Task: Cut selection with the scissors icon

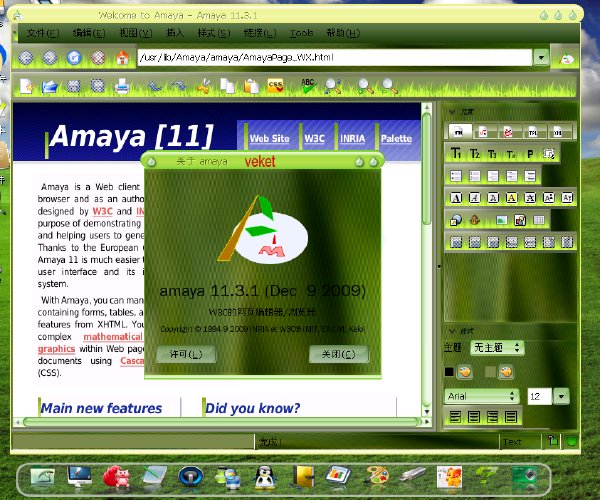Action: pyautogui.click(x=204, y=86)
